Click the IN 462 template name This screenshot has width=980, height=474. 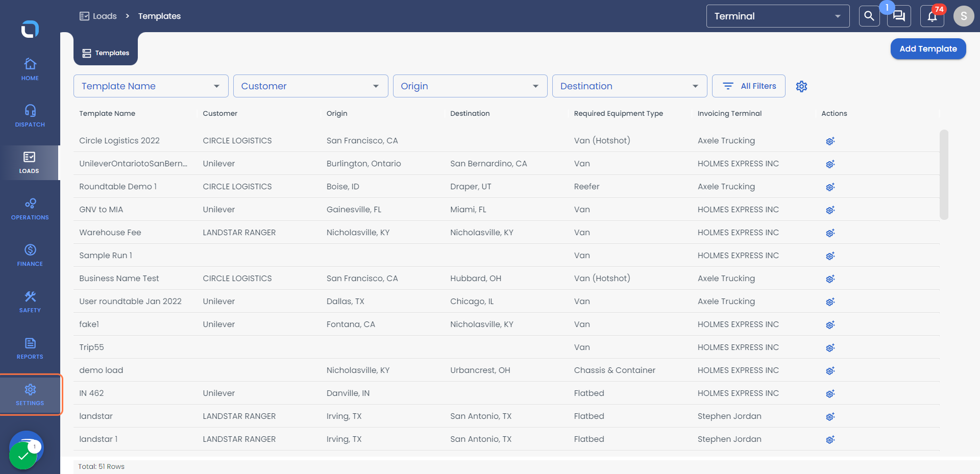pos(91,393)
